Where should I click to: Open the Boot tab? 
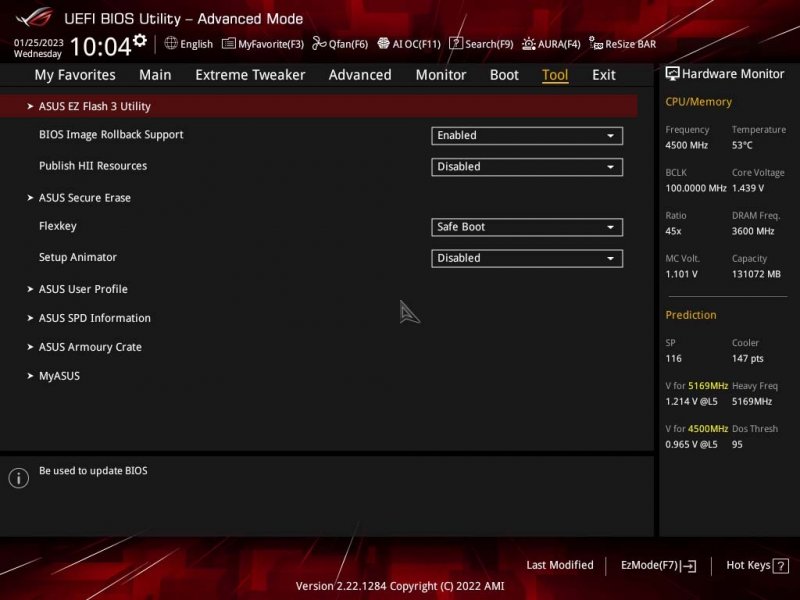504,75
